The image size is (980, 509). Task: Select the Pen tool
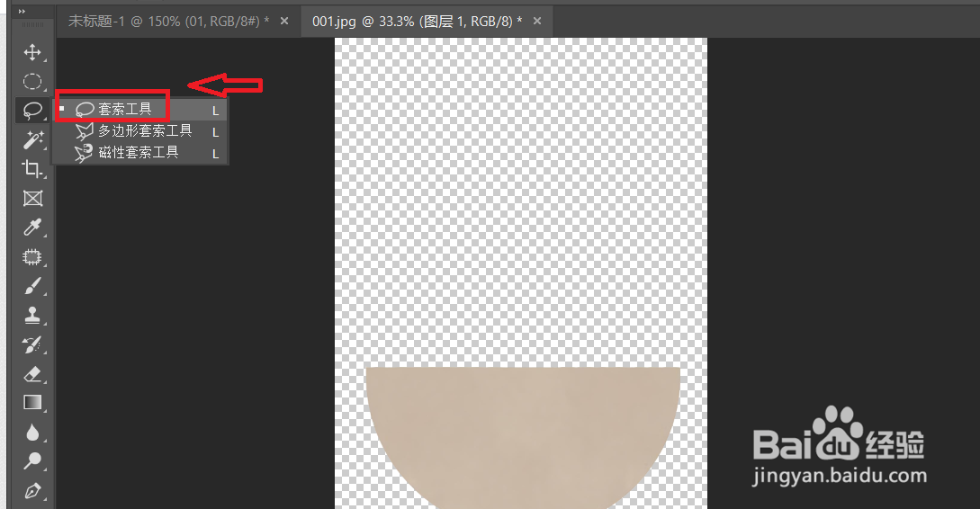coord(32,491)
